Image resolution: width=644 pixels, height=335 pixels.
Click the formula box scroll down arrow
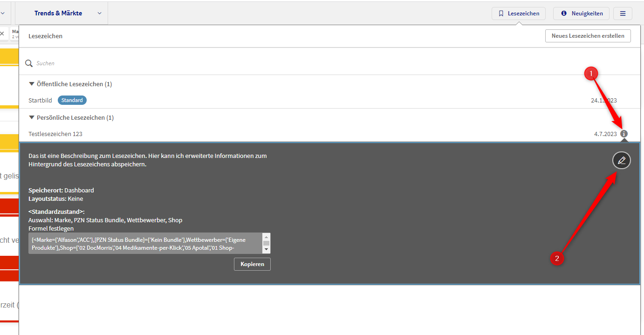coord(267,250)
